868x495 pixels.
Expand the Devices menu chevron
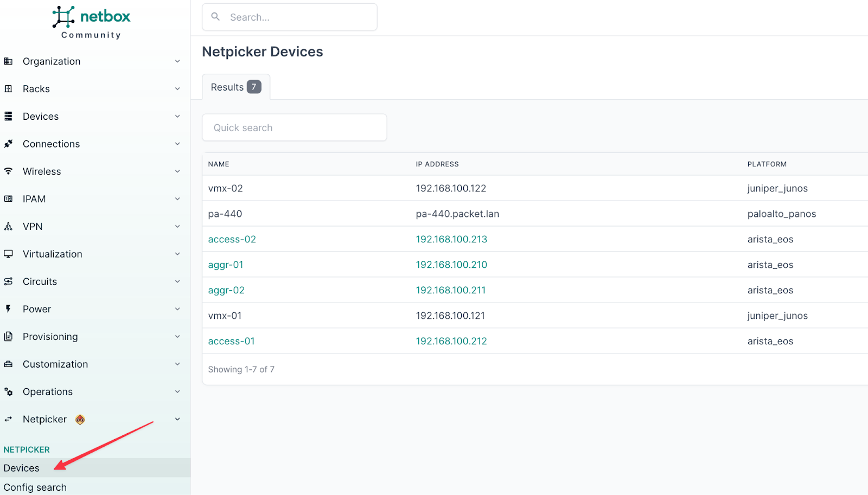pos(177,117)
